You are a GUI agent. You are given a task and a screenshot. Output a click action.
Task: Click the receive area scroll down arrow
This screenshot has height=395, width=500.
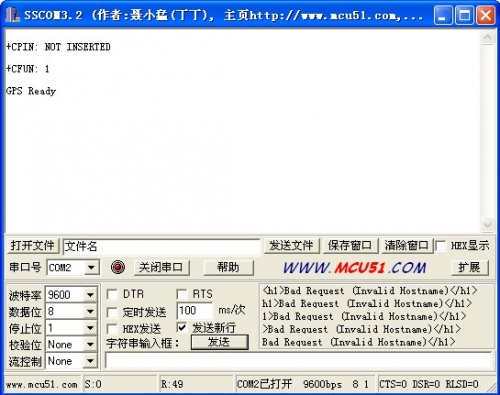pyautogui.click(x=487, y=225)
